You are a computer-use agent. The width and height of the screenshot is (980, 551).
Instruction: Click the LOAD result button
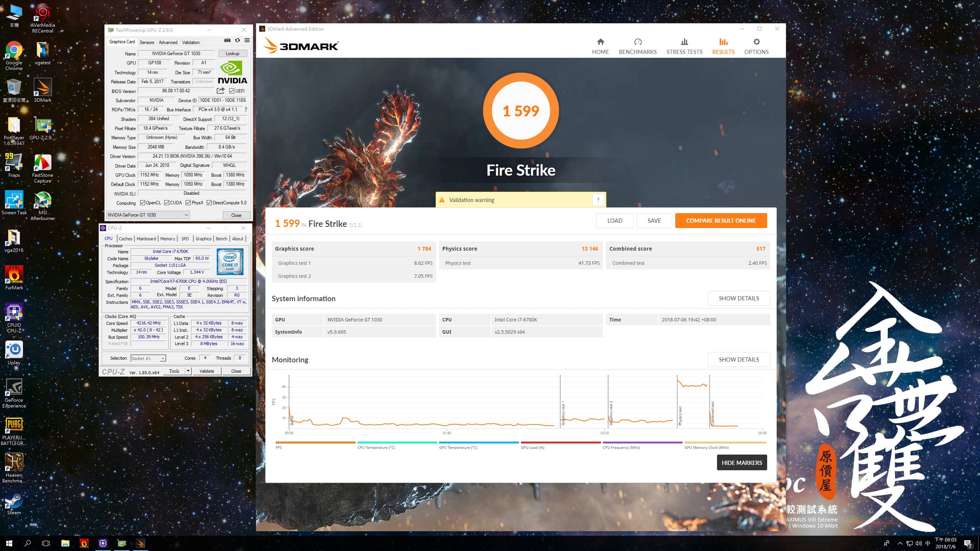(x=614, y=221)
